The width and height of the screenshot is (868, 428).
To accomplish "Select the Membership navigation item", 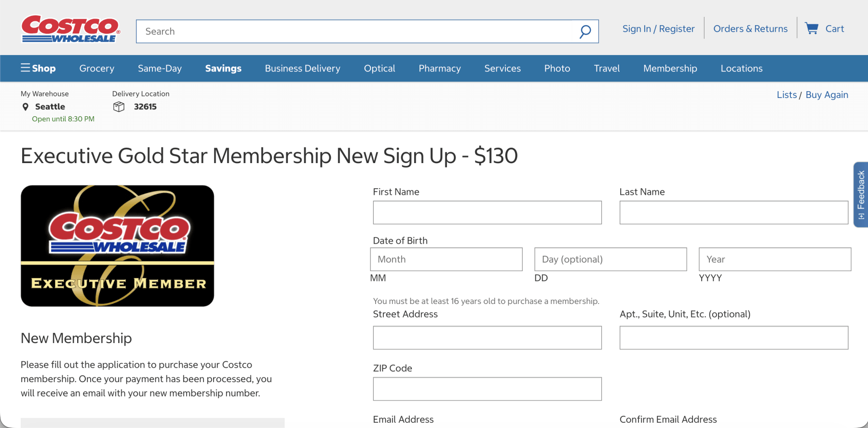I will pos(670,69).
